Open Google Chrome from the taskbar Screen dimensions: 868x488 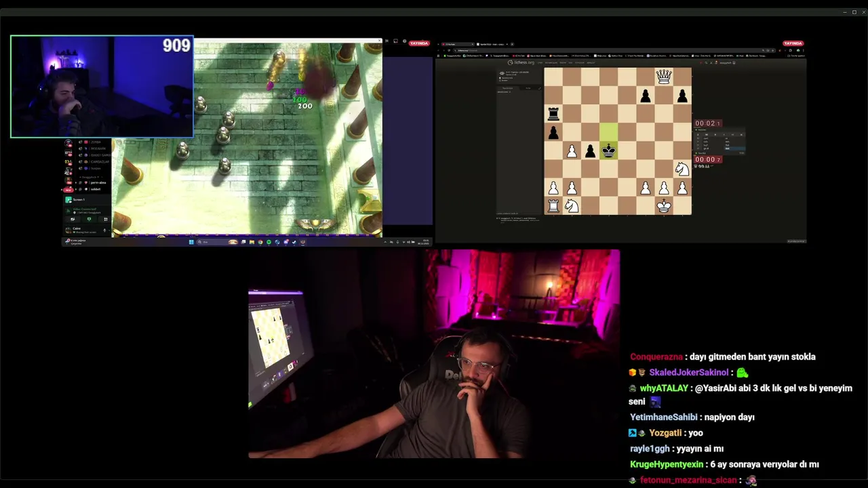pos(260,242)
